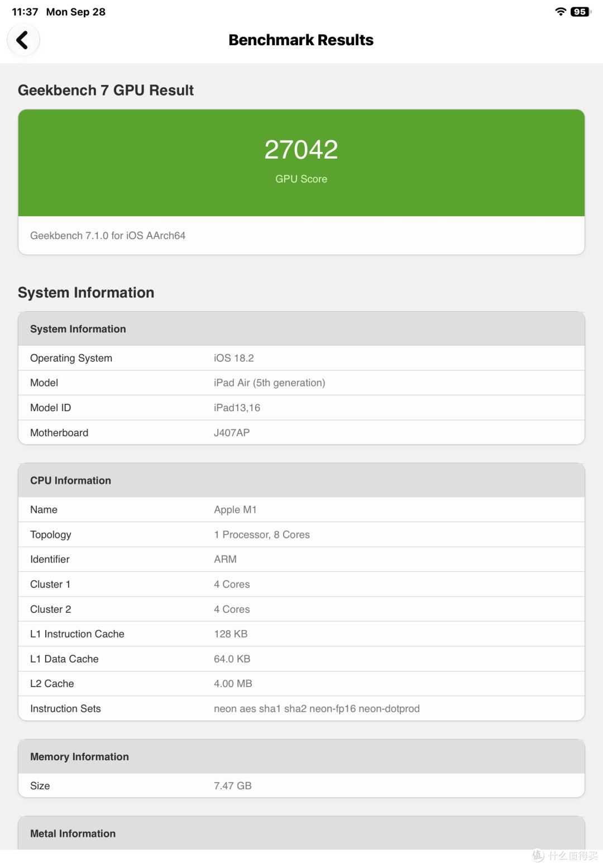Tap the 7.47 GB memory value
603x868 pixels.
point(233,786)
